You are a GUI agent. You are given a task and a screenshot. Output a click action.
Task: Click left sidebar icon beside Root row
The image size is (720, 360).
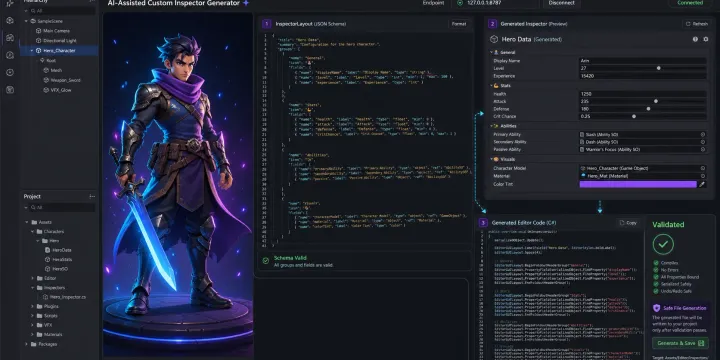(x=10, y=55)
